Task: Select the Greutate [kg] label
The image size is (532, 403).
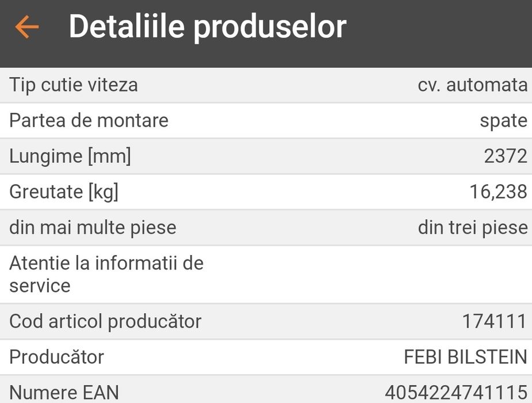Action: [64, 192]
